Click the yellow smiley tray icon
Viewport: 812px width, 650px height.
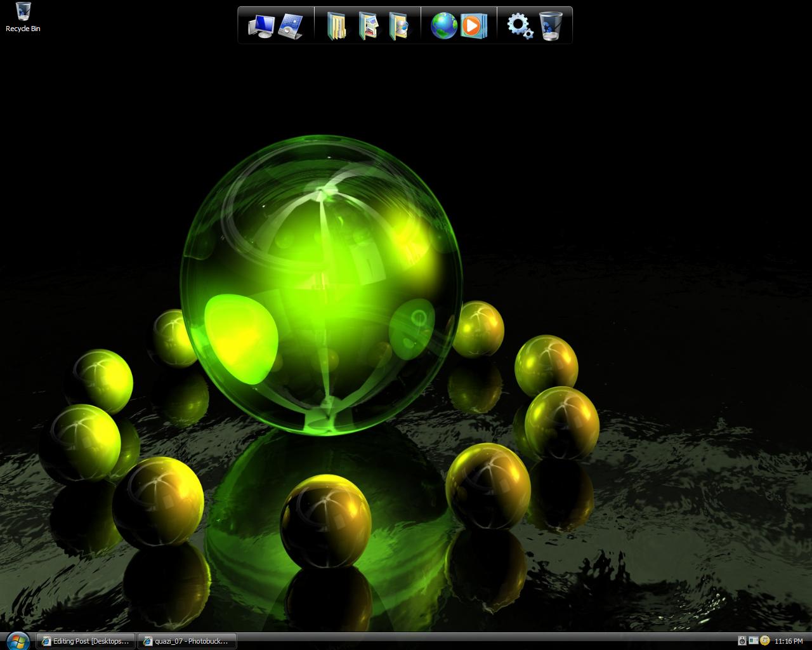[765, 641]
